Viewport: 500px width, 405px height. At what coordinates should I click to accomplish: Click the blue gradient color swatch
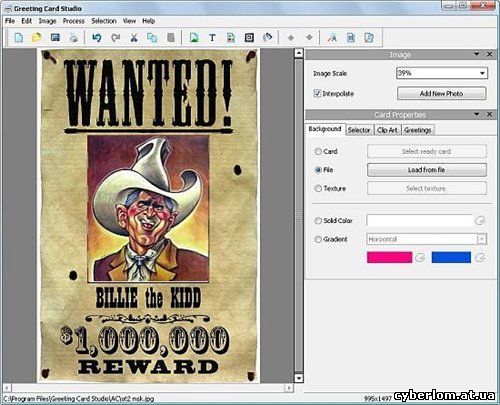[x=451, y=257]
